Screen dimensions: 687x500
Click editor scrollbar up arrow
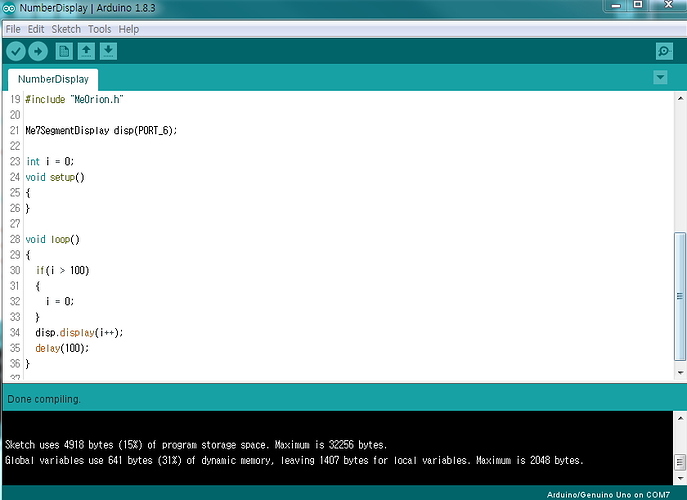(680, 99)
